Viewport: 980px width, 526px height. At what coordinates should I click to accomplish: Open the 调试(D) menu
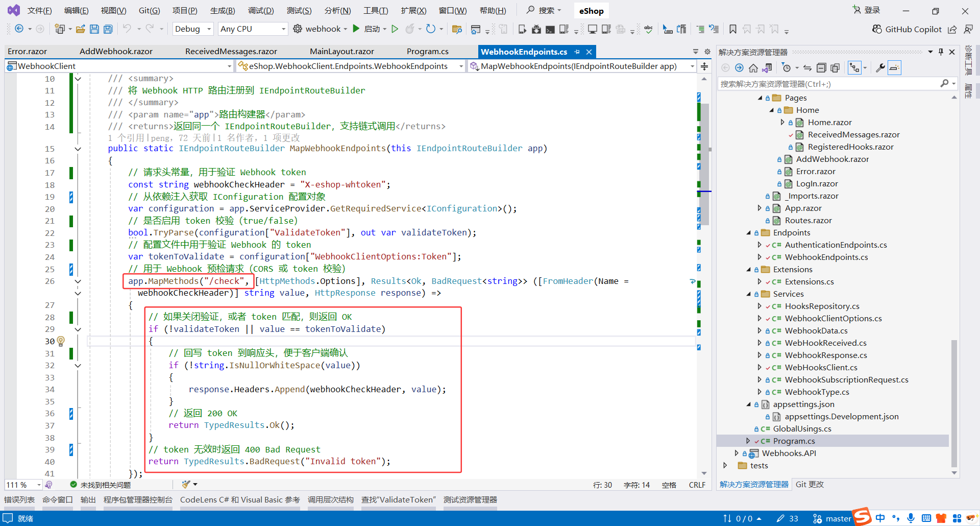pos(260,11)
